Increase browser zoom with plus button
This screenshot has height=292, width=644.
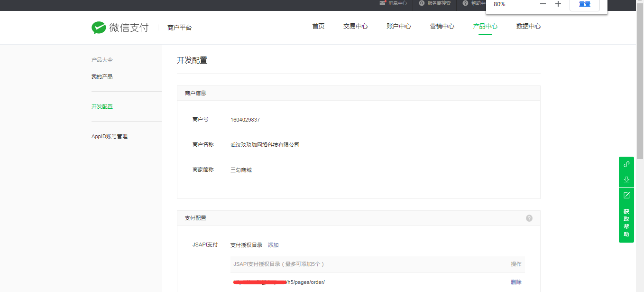(x=558, y=4)
